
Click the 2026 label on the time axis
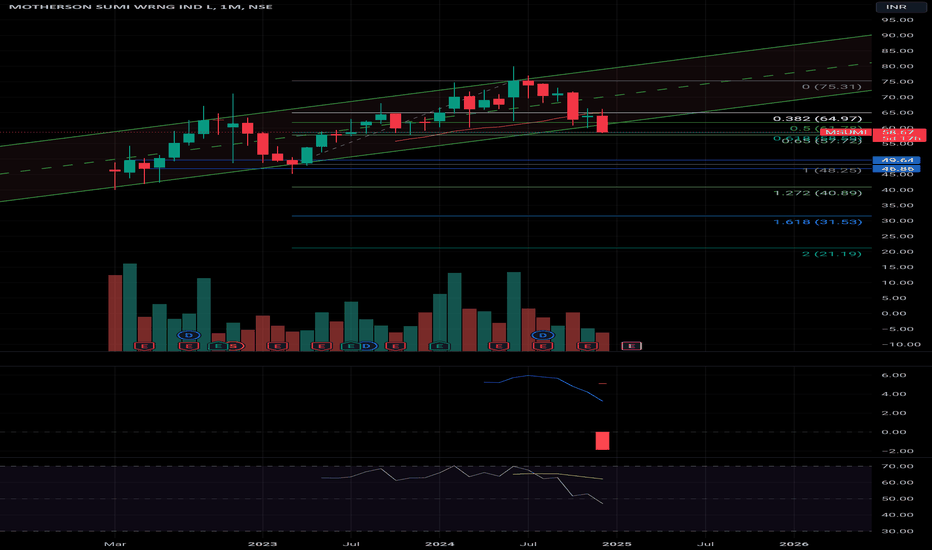click(794, 543)
